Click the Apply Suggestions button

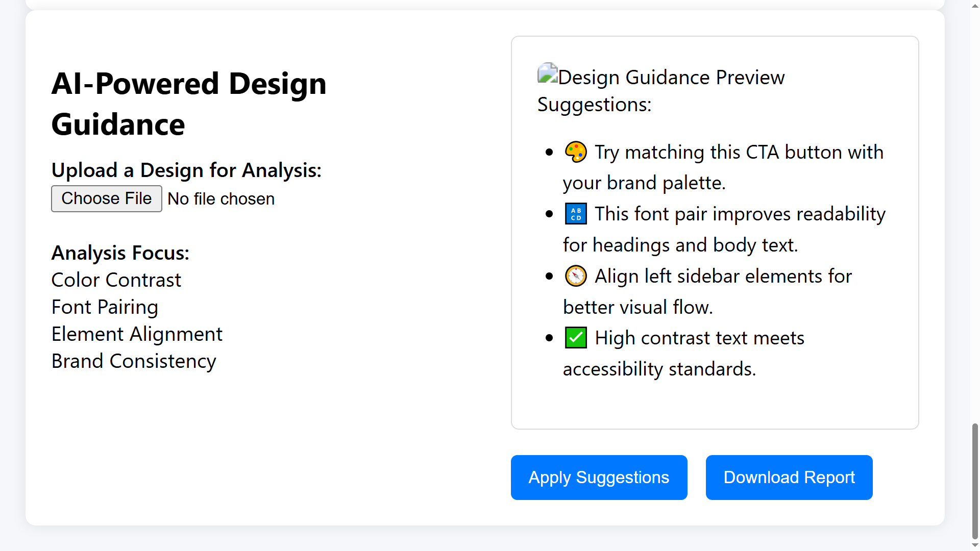point(599,478)
